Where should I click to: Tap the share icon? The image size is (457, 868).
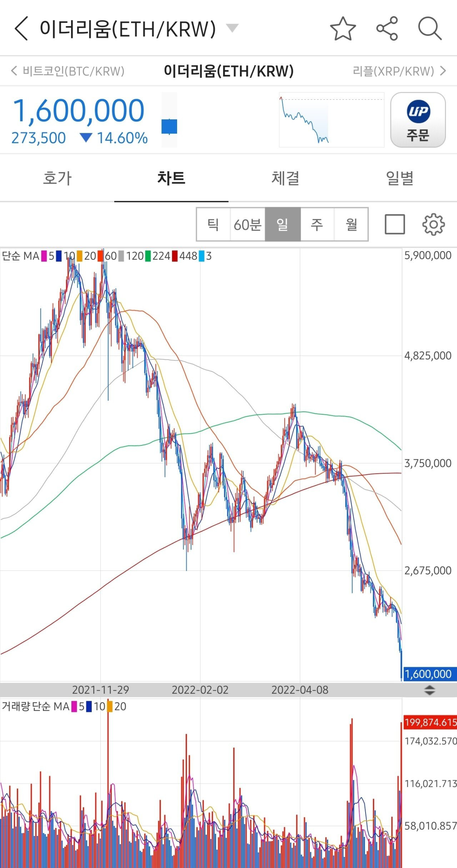(x=387, y=29)
